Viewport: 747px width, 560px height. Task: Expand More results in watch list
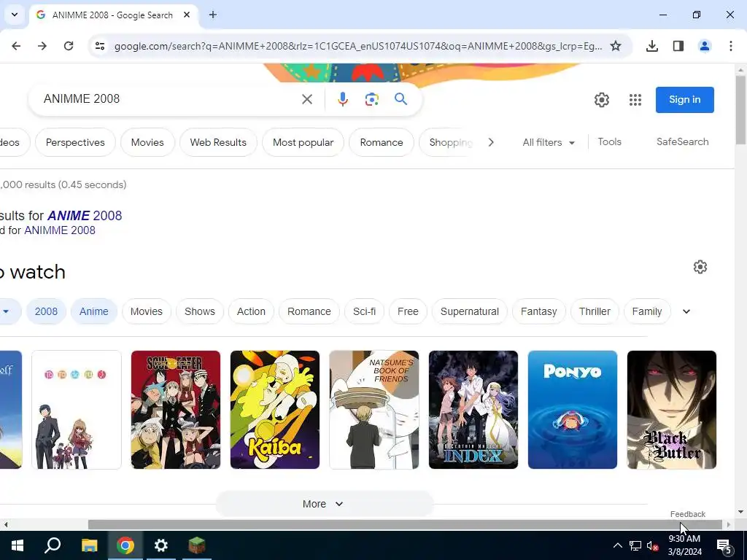(x=323, y=504)
